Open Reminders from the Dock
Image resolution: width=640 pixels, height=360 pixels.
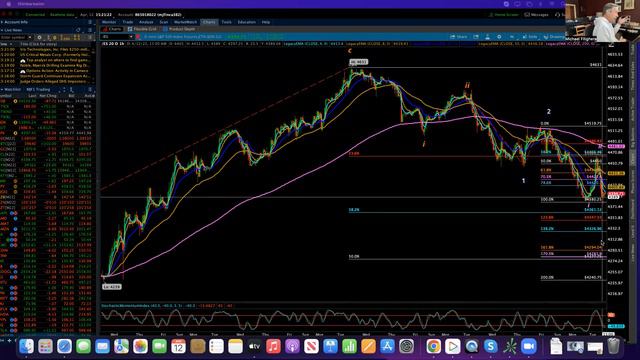(x=216, y=347)
